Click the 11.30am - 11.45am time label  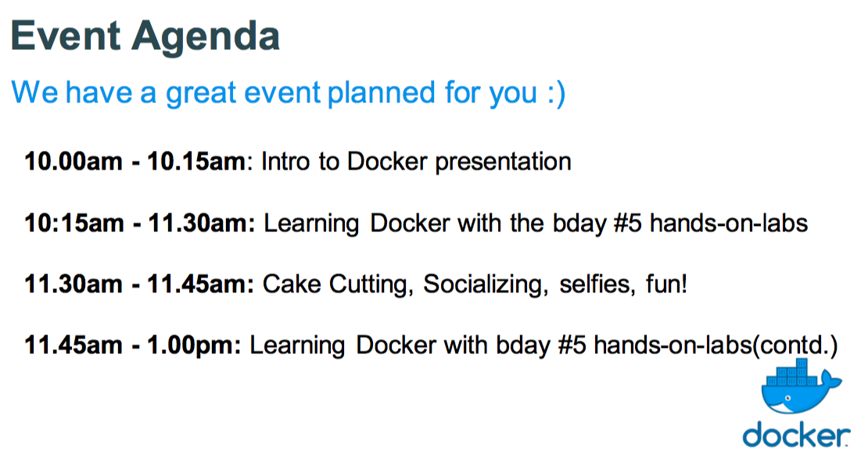pyautogui.click(x=139, y=284)
